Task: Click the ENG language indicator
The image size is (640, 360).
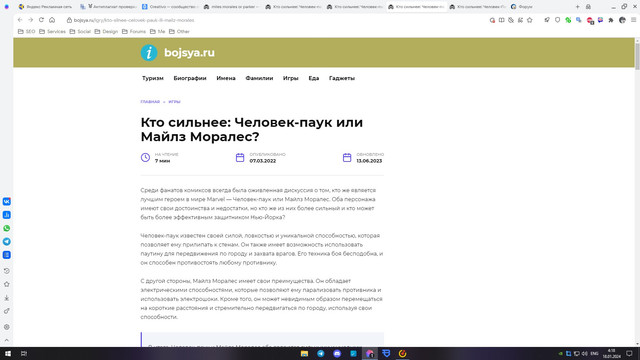Action: coord(594,353)
